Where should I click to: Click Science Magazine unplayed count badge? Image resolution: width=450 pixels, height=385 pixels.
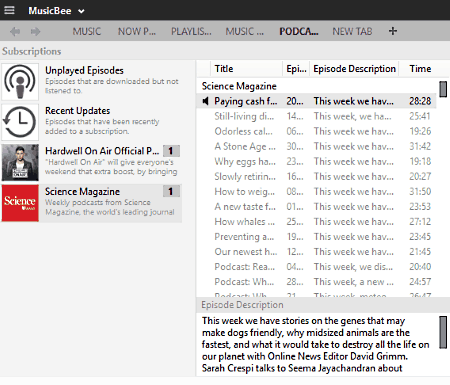pyautogui.click(x=171, y=191)
